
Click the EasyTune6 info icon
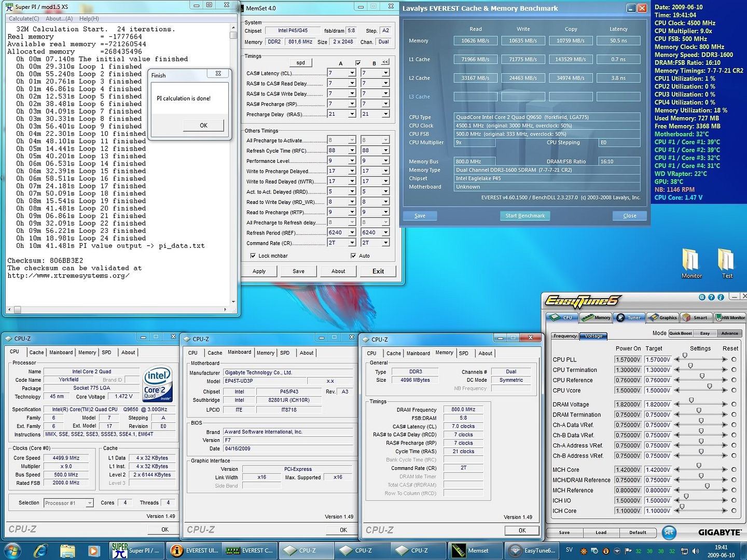point(721,297)
